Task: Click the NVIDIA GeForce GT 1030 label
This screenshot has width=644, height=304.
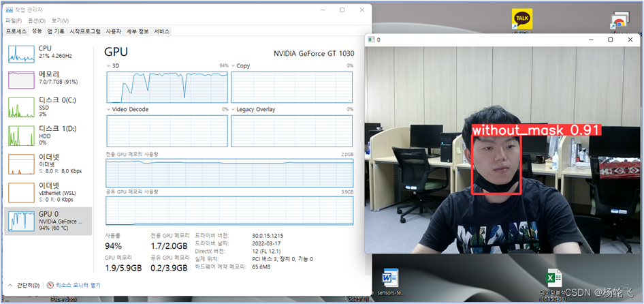Action: 314,53
